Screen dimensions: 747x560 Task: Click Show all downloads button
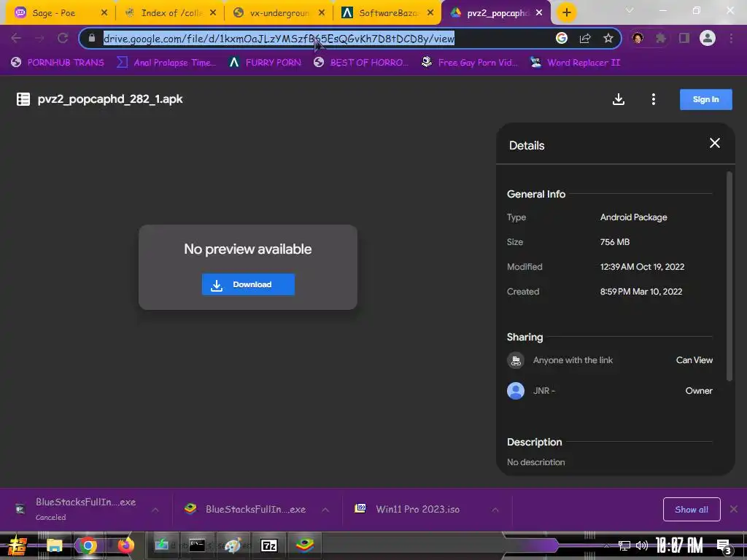[x=692, y=510]
